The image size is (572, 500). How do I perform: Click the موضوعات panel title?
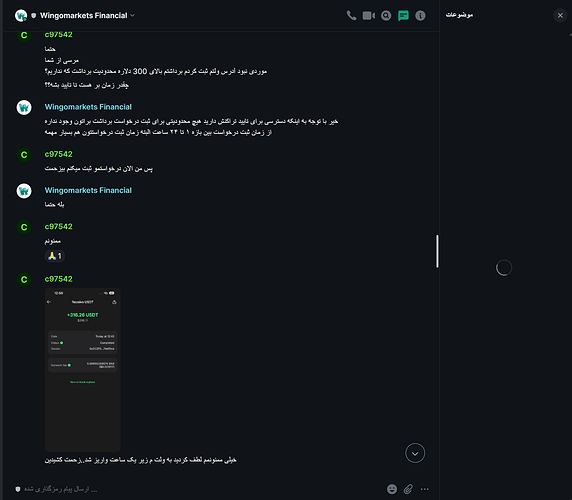pyautogui.click(x=459, y=15)
